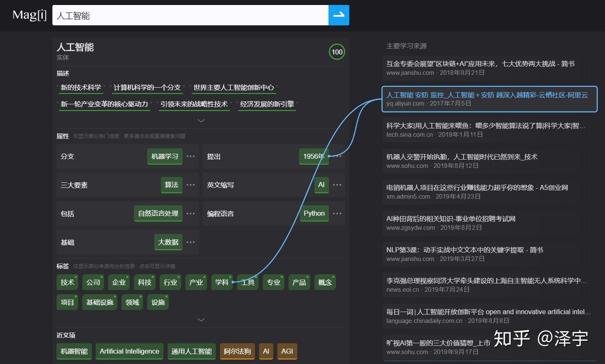Viewport: 605px width, 364px height.
Task: Click the 公司 tag
Action: click(93, 283)
